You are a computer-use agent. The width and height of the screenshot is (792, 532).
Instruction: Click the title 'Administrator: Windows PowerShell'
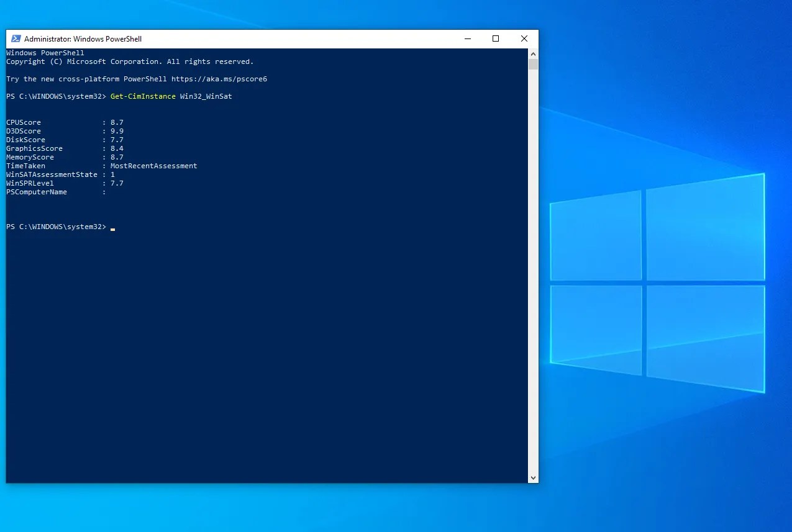tap(83, 39)
